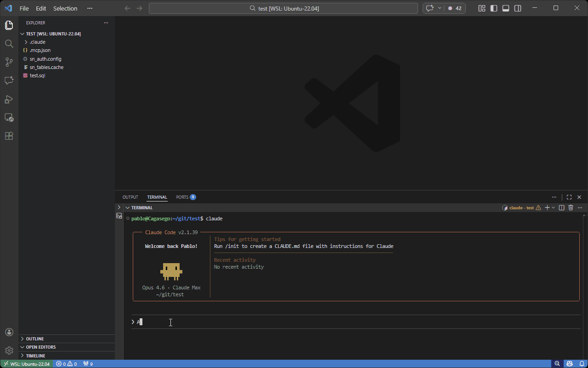Toggle the bottom panel visibility
The image size is (588, 368).
pos(506,8)
